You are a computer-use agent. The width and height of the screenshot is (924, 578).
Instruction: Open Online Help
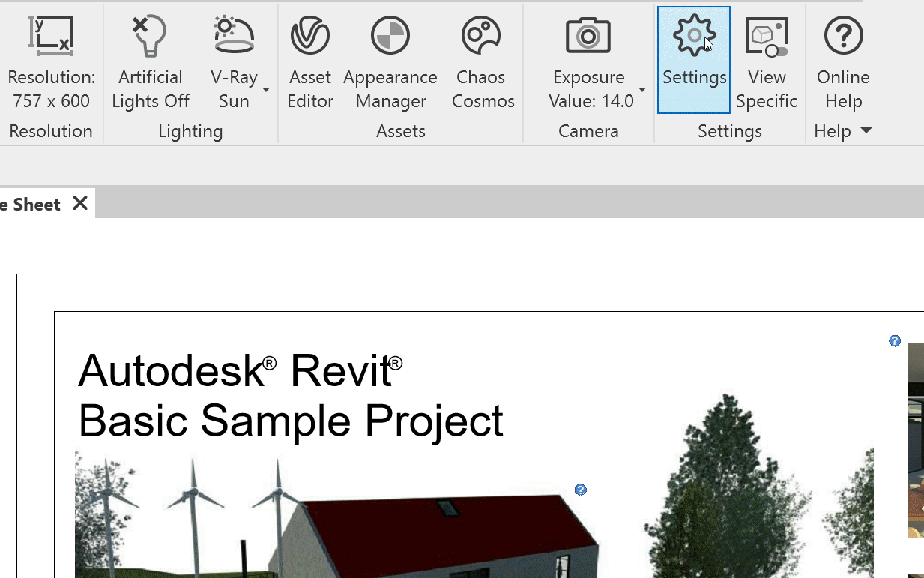(x=843, y=61)
